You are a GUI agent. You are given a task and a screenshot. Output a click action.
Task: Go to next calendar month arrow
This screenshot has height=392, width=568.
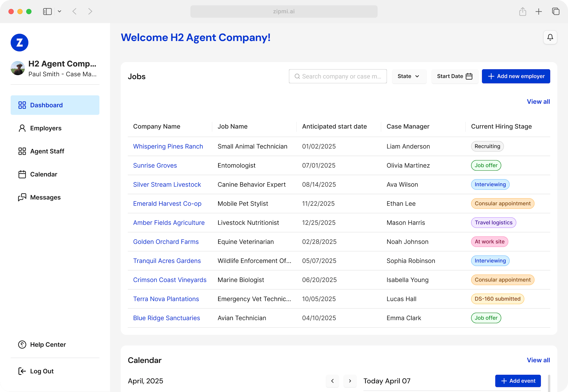coord(350,381)
